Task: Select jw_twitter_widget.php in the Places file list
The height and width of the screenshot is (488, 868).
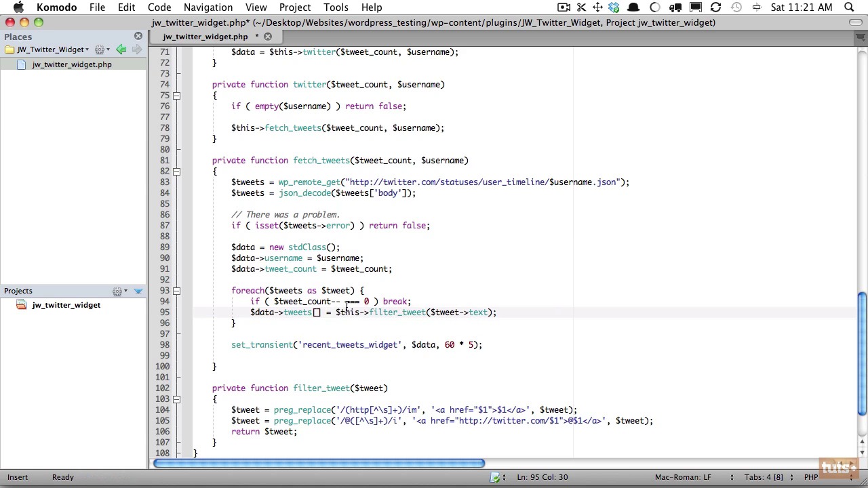Action: coord(71,64)
